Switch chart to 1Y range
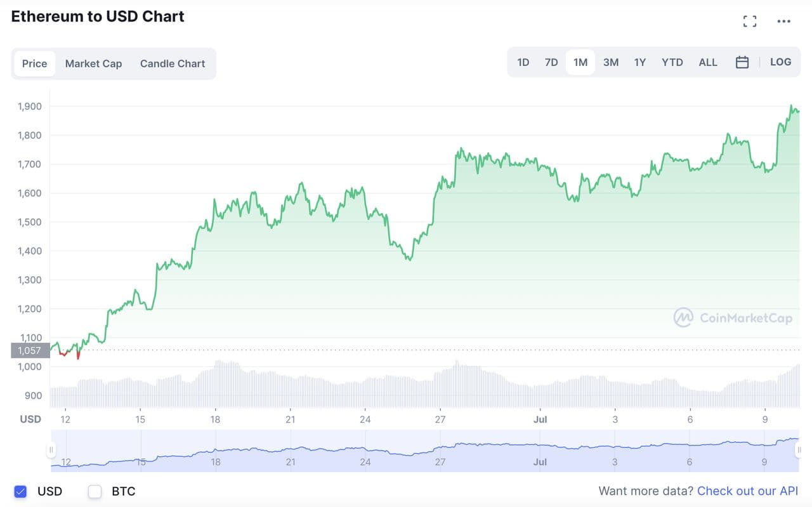 (x=640, y=62)
